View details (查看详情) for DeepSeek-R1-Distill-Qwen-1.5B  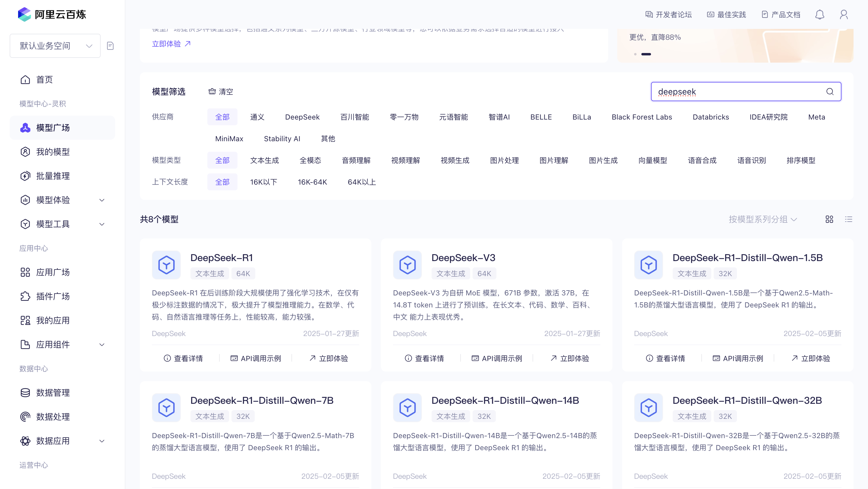[x=665, y=358]
